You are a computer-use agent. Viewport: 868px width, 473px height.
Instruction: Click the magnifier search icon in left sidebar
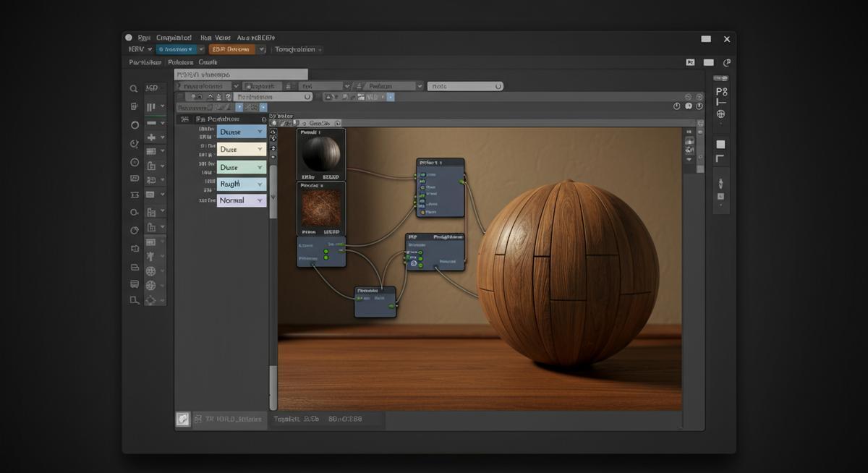point(134,89)
